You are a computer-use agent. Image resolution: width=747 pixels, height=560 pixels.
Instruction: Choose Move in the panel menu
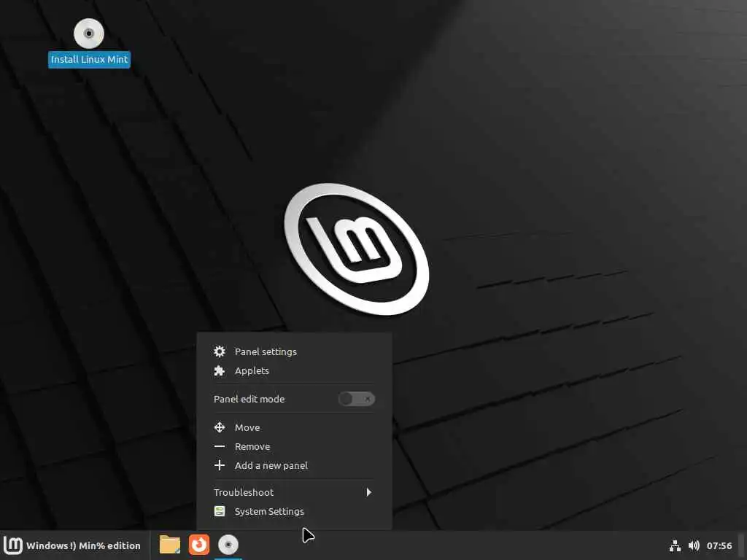pos(294,427)
